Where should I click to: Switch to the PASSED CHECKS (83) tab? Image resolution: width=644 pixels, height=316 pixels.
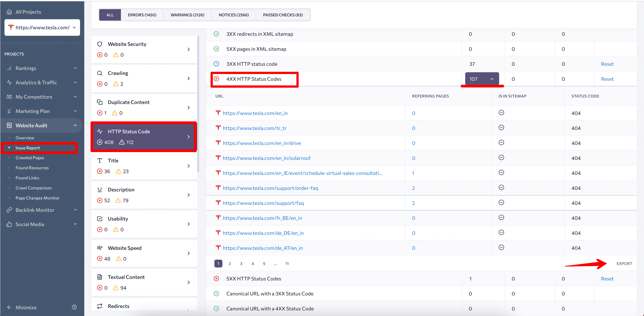pyautogui.click(x=283, y=15)
